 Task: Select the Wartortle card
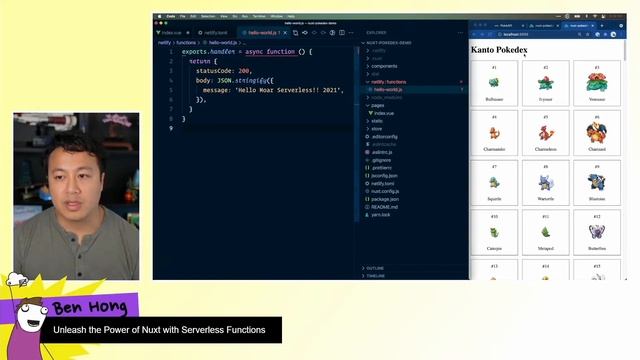[x=545, y=183]
